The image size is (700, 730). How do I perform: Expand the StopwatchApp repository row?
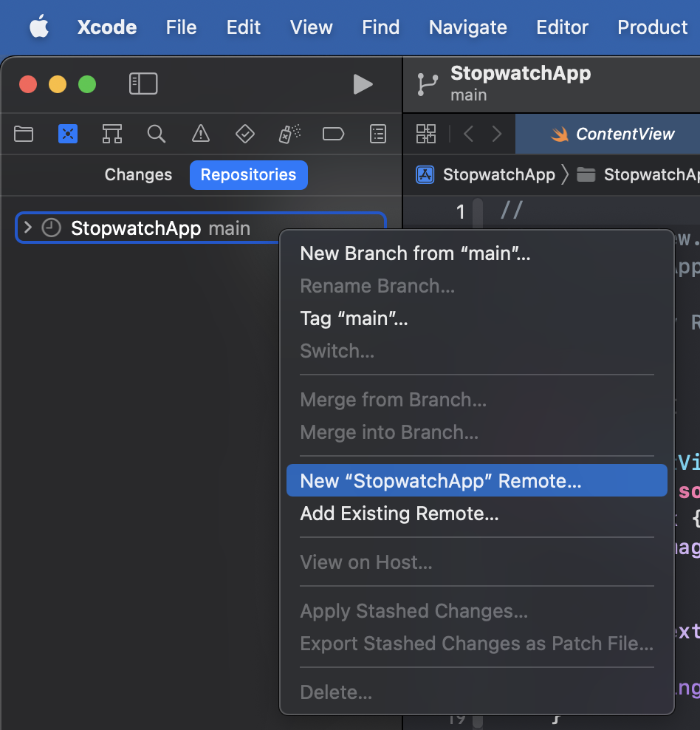click(x=28, y=228)
